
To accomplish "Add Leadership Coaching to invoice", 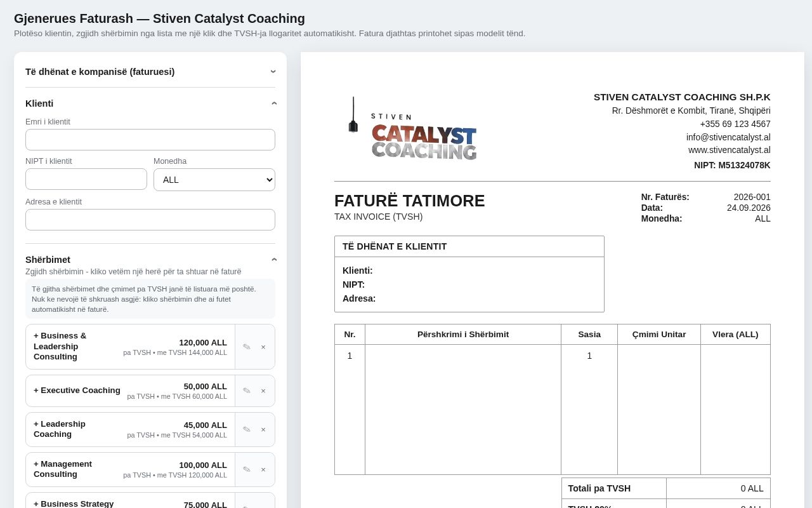I will pos(130,429).
